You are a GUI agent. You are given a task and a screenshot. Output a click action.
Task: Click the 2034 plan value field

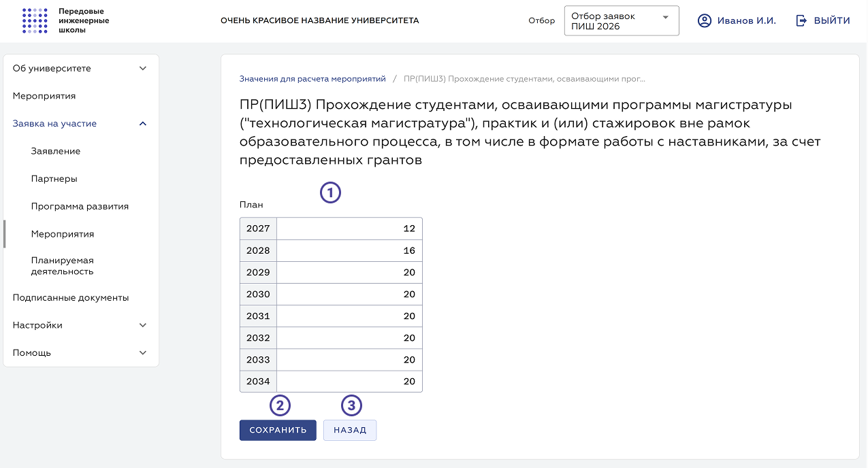click(x=349, y=381)
